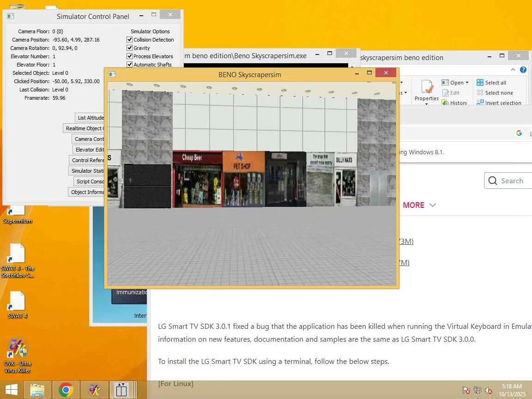Image resolution: width=532 pixels, height=399 pixels.
Task: Click the Explorer ribbon help icon
Action: click(x=523, y=70)
